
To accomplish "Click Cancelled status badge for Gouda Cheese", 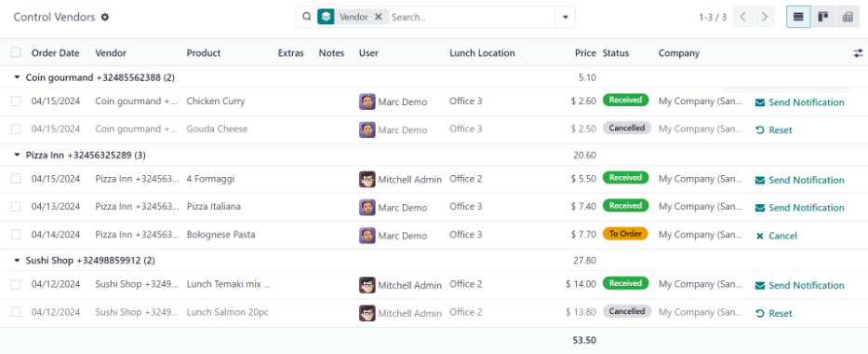I will click(627, 128).
